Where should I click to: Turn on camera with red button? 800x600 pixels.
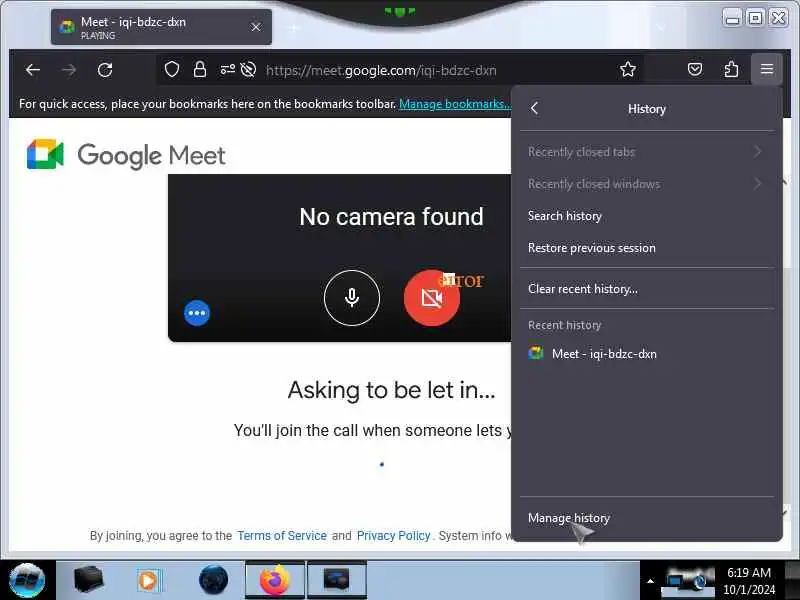(432, 297)
